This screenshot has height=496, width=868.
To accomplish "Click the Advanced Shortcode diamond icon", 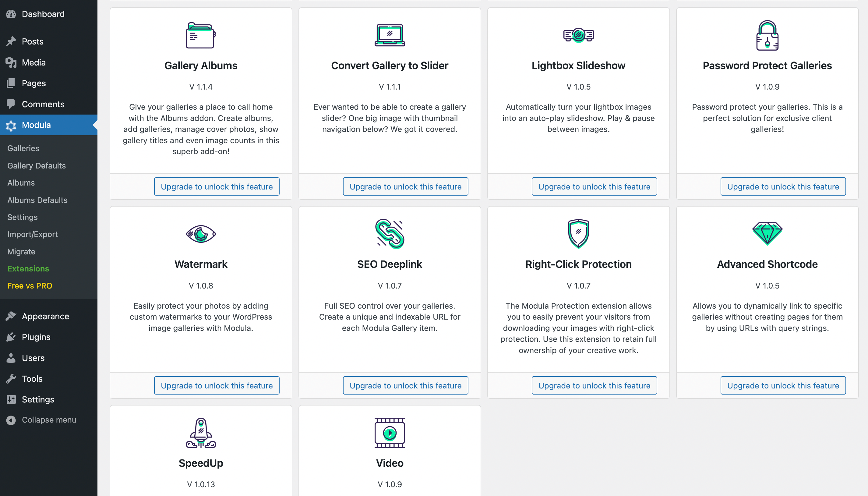I will click(x=767, y=234).
